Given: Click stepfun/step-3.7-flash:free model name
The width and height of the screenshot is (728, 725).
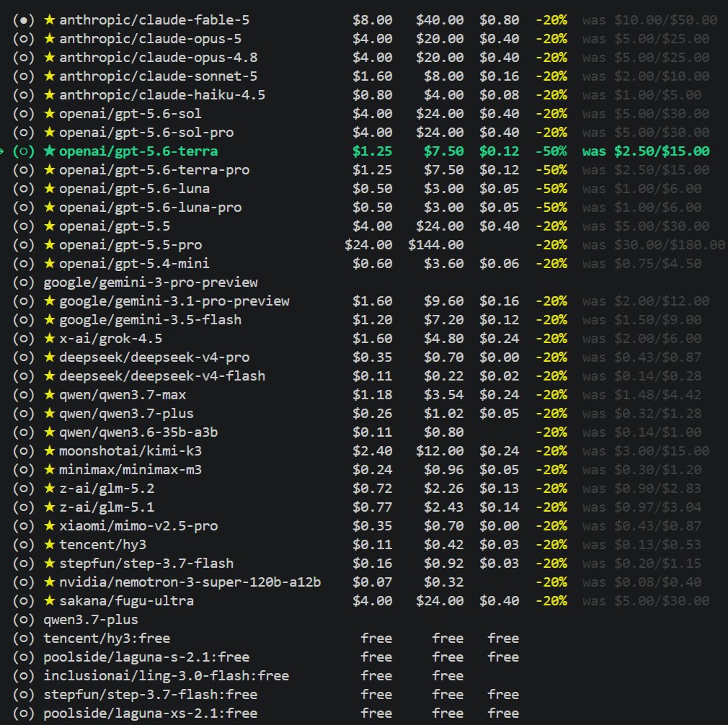Looking at the screenshot, I should tap(151, 694).
